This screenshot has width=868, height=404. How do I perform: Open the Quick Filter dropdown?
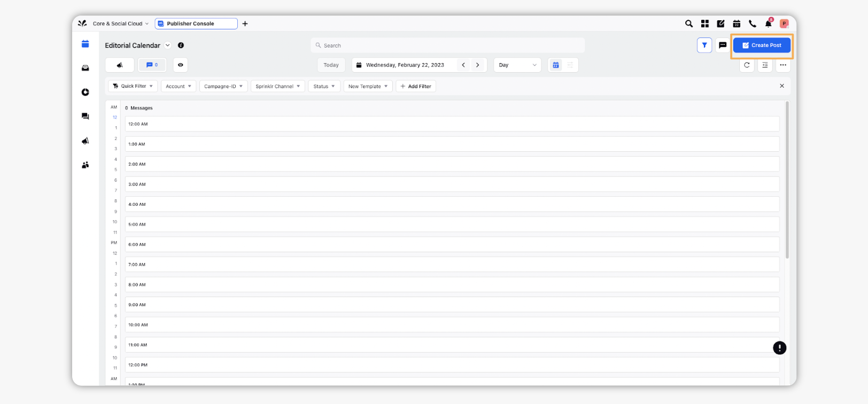[133, 86]
